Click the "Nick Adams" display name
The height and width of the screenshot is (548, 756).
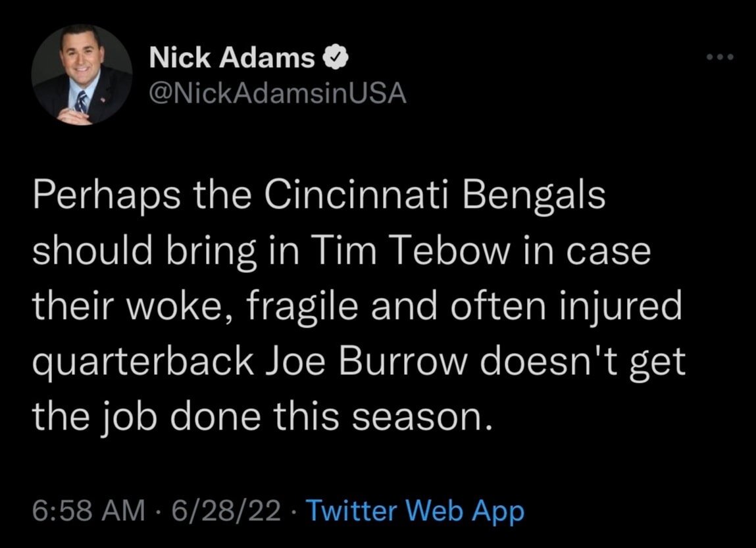coord(232,59)
